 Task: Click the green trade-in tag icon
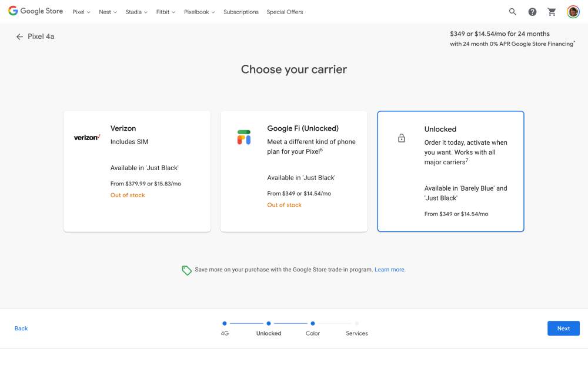click(187, 270)
